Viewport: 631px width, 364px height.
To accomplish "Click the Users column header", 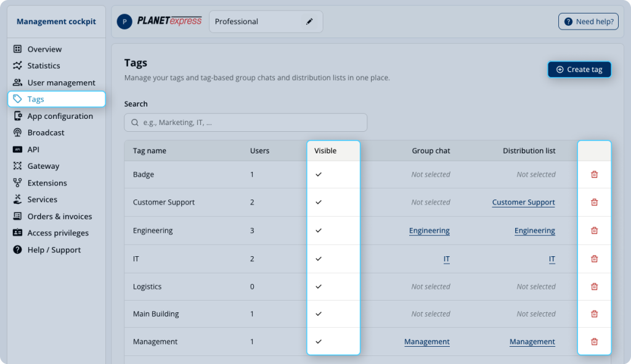I will pyautogui.click(x=259, y=151).
